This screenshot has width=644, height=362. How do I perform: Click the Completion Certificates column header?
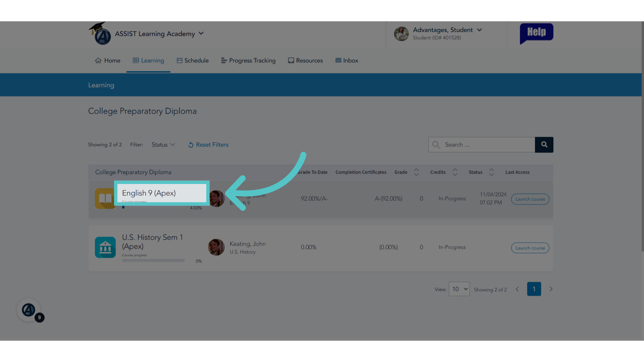click(x=361, y=172)
